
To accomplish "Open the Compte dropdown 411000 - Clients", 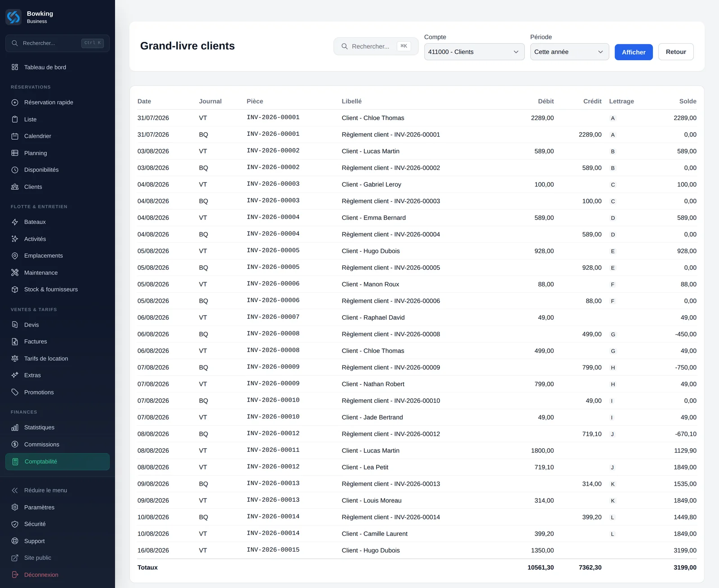I will (x=474, y=52).
